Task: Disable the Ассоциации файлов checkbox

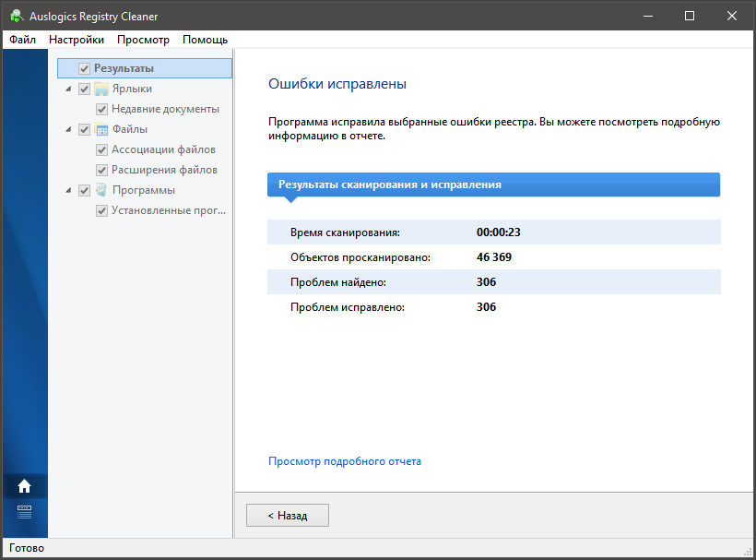Action: (102, 149)
